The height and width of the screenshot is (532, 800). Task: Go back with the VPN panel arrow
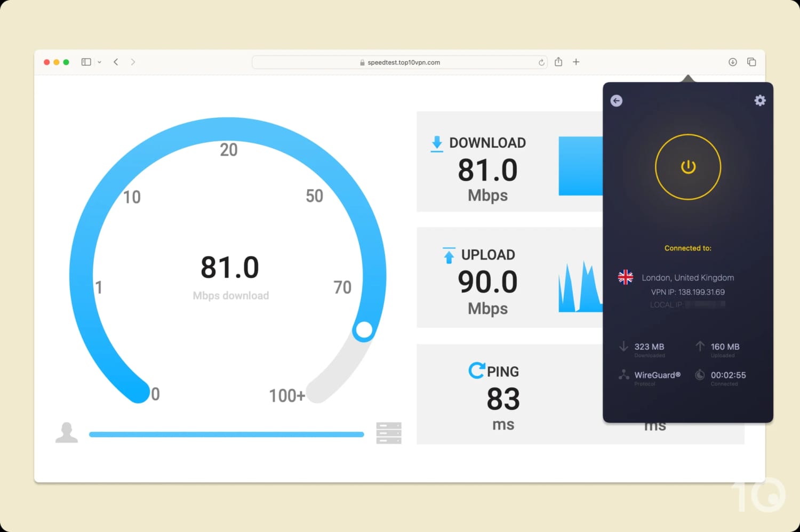point(616,101)
